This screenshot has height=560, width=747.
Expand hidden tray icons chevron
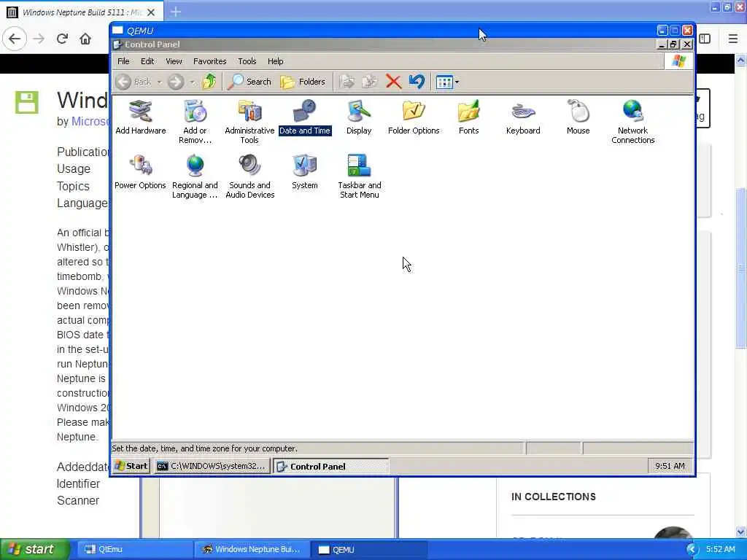point(692,550)
